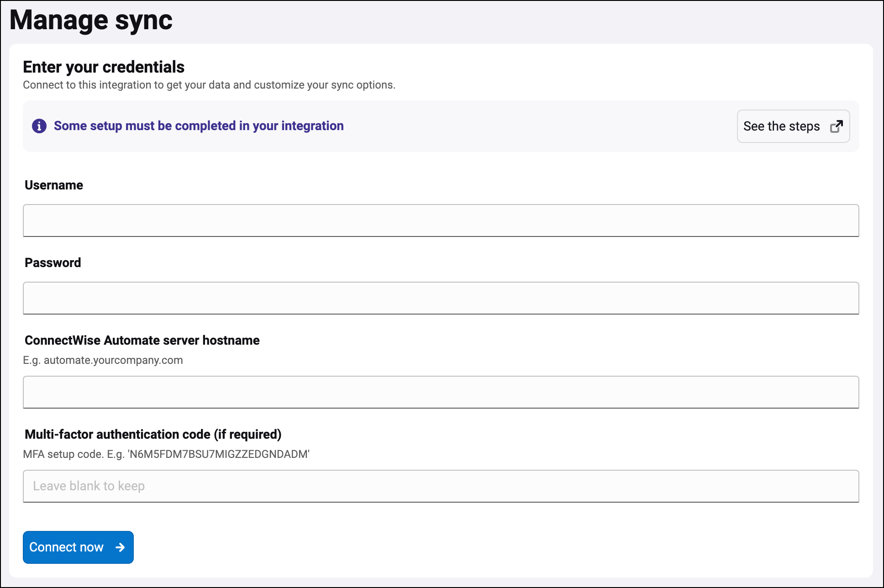Click the purple info circle icon

tap(39, 126)
